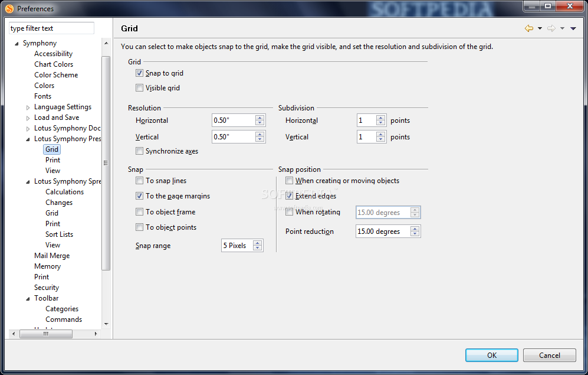Open the Changes page

59,203
